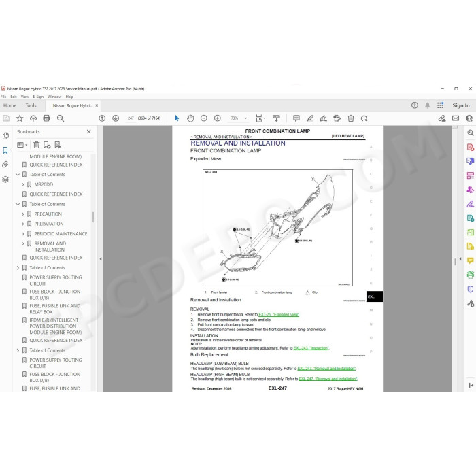Screen dimensions: 476x476
Task: Click the Print icon
Action: [46, 118]
